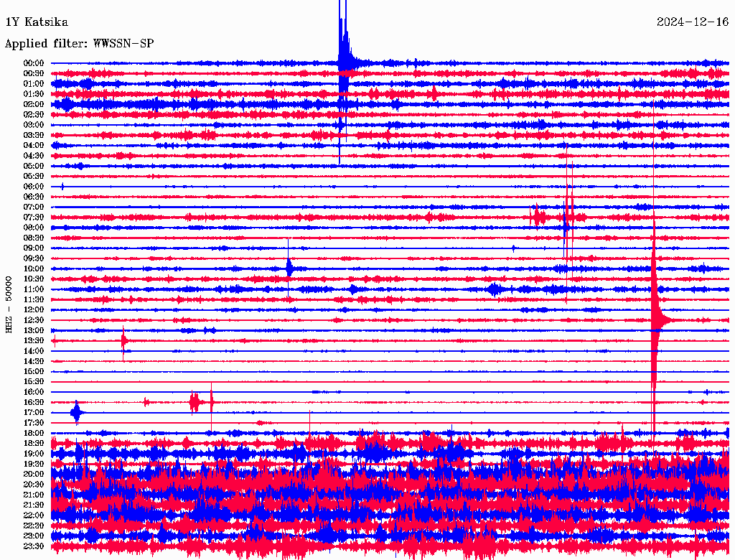Click the 06:30 time label
735x560 pixels.
(x=34, y=197)
